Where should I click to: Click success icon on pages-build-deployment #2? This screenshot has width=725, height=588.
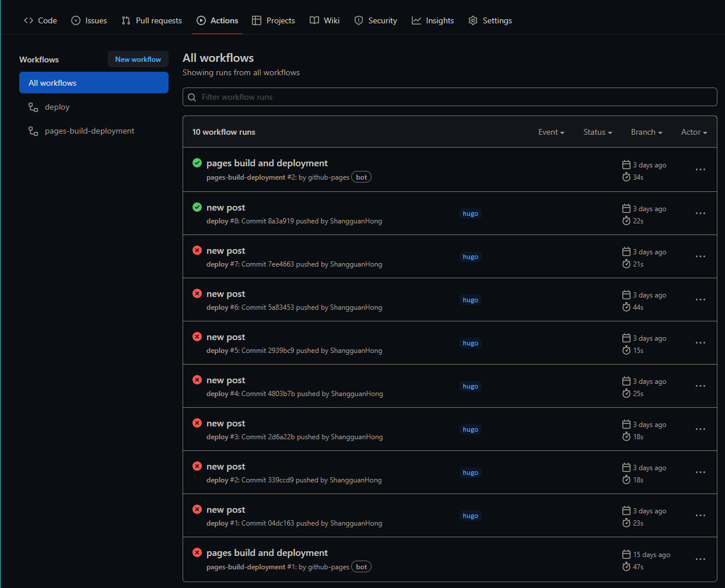tap(197, 163)
